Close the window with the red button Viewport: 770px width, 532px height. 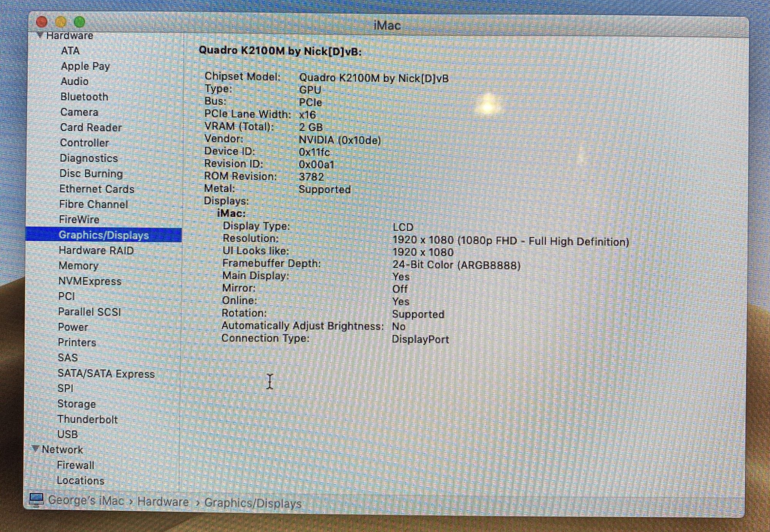[x=42, y=22]
